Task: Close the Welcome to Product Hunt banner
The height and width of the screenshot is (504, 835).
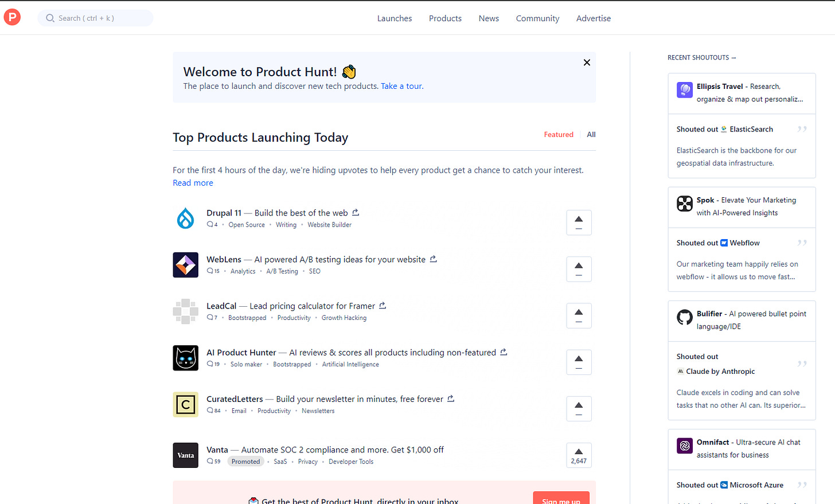Action: (587, 62)
